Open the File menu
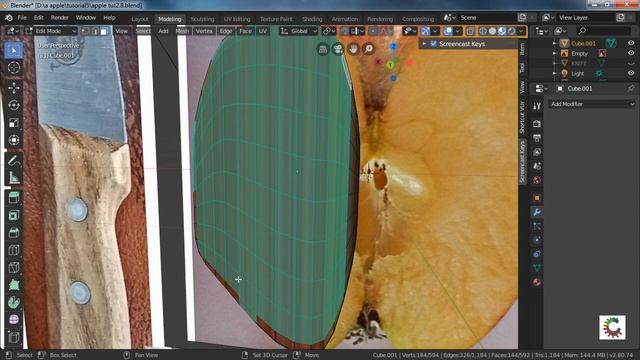 (x=22, y=18)
